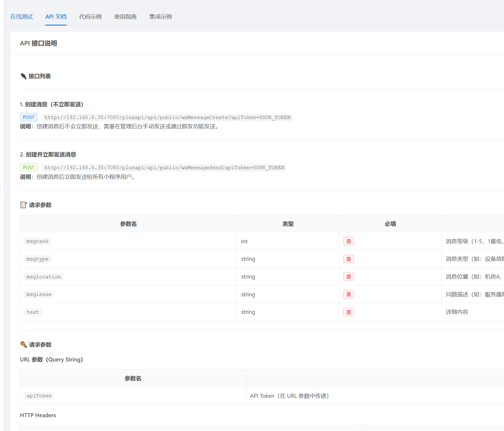Select the API 文档 tab

click(x=56, y=17)
